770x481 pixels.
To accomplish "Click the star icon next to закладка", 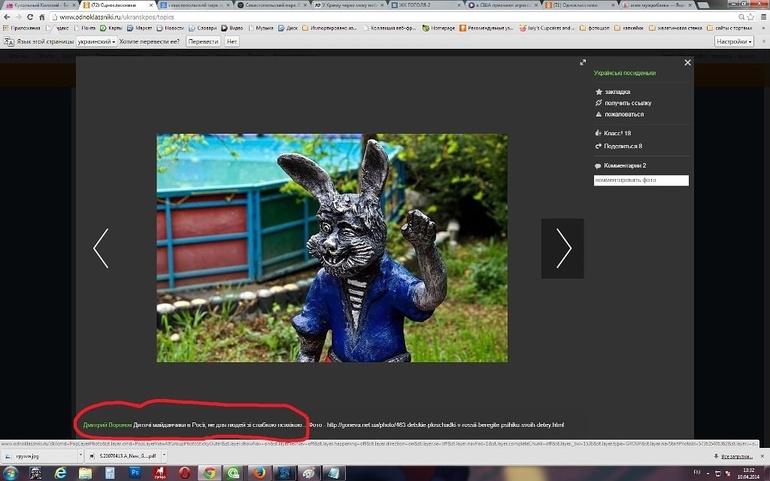I will (598, 92).
